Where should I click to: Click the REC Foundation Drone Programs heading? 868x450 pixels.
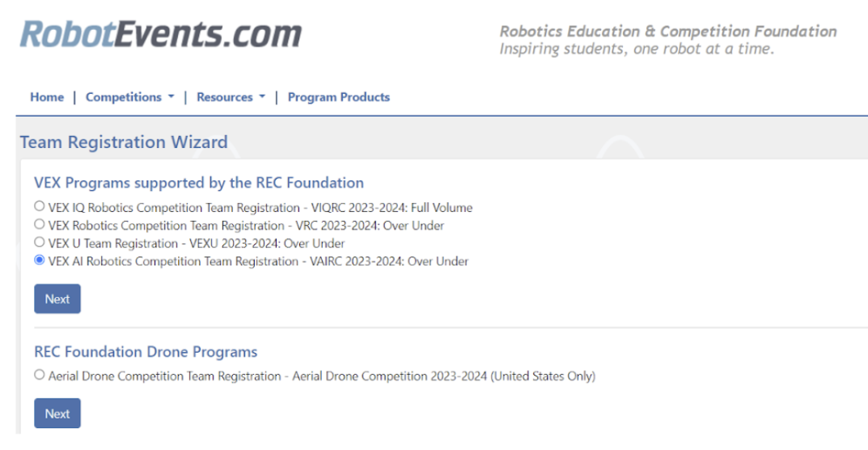(x=146, y=352)
